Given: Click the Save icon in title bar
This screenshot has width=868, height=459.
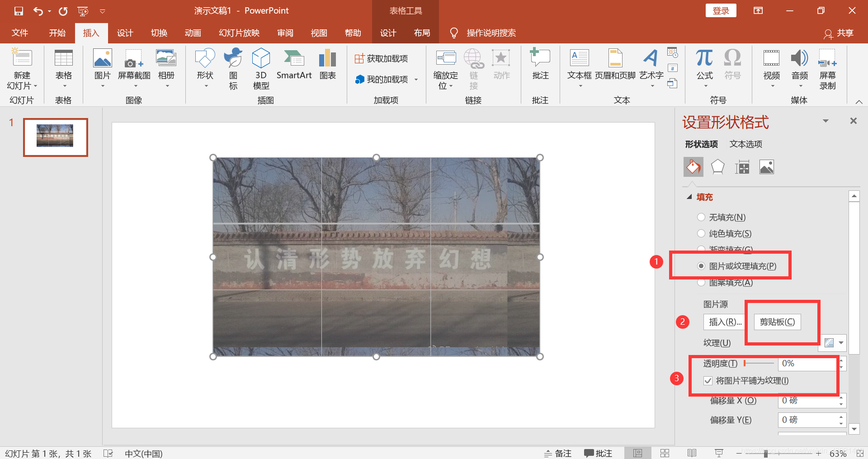Looking at the screenshot, I should (19, 11).
